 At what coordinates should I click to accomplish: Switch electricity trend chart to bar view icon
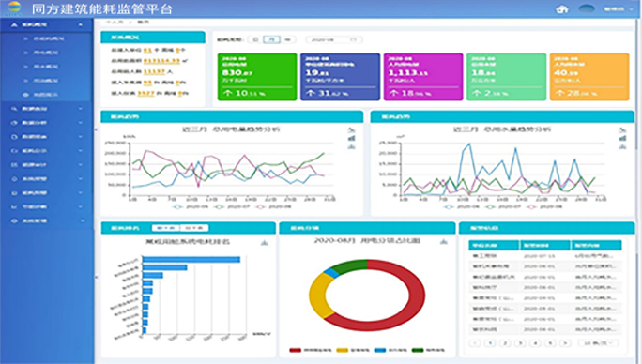352,139
